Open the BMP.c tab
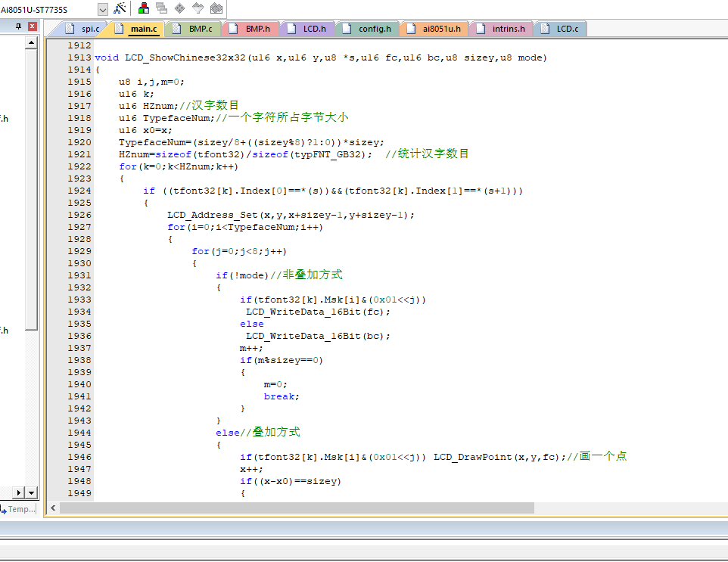This screenshot has width=728, height=562. click(x=193, y=29)
